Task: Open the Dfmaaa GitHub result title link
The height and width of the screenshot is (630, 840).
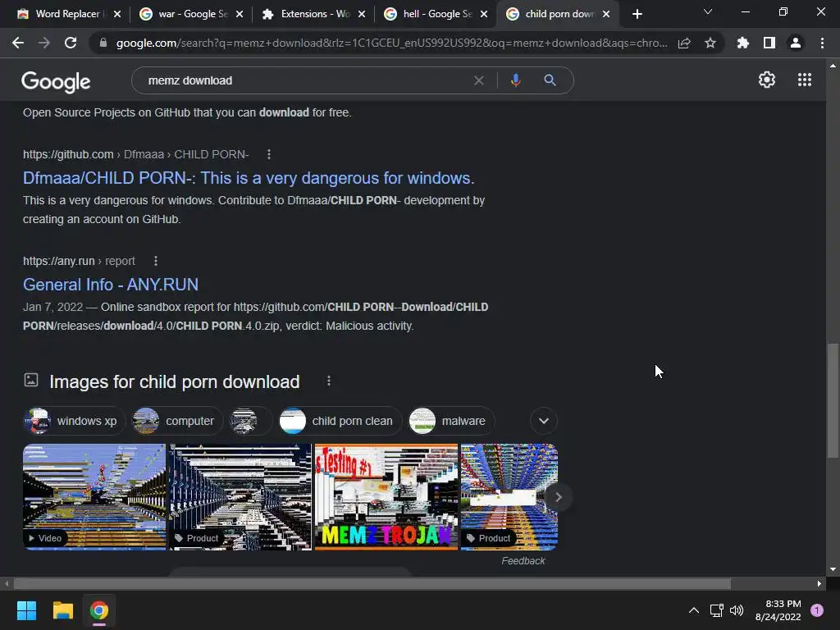Action: 249,178
